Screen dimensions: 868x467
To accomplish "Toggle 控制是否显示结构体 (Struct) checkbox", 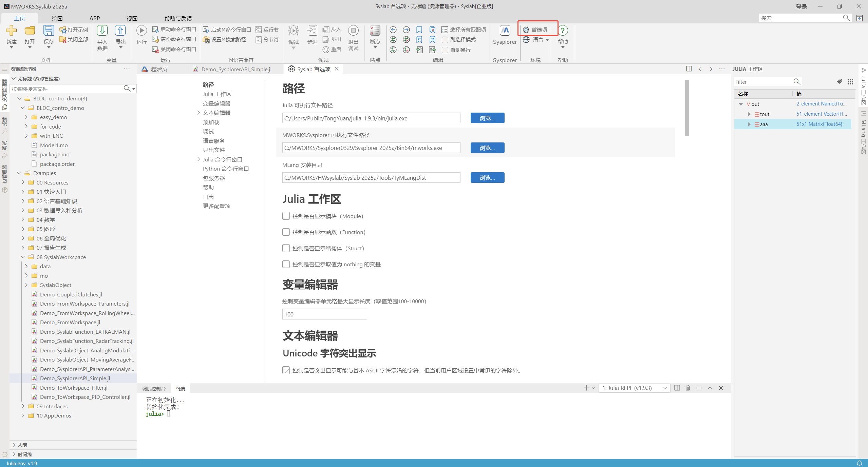I will (x=286, y=248).
